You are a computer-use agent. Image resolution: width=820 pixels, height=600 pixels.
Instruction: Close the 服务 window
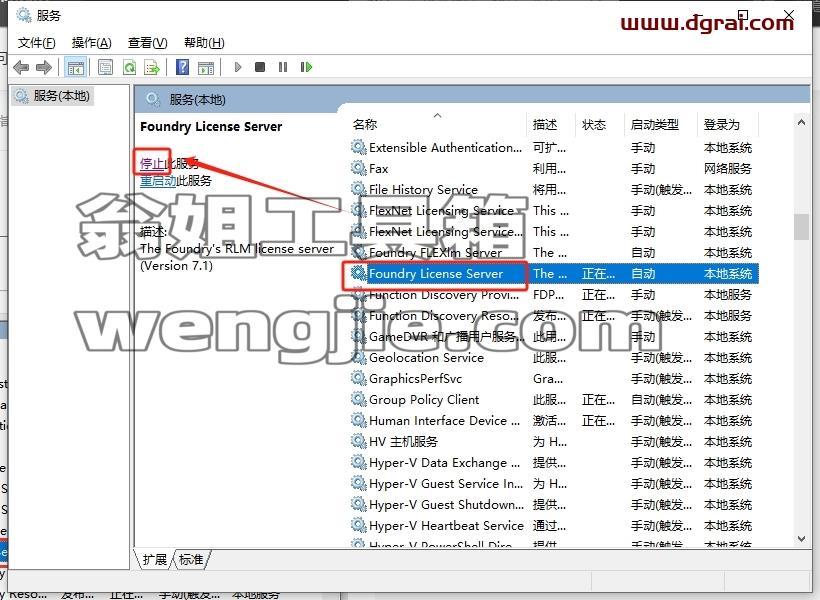[789, 15]
